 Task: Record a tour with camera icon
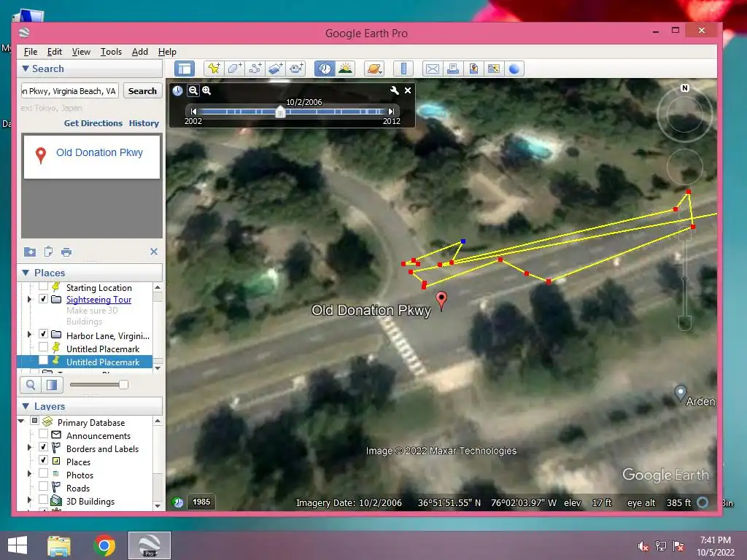[296, 69]
